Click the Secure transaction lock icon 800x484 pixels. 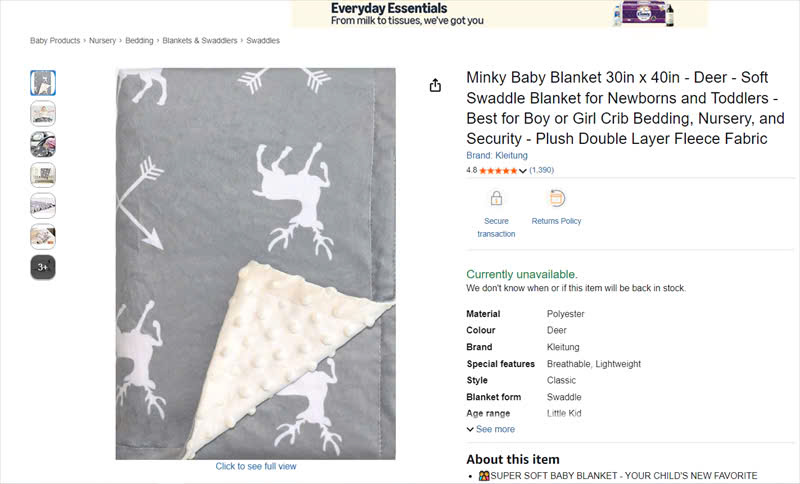coord(496,198)
